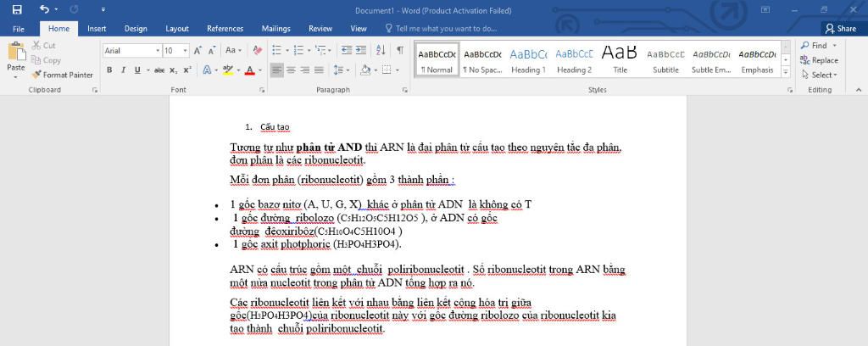The height and width of the screenshot is (346, 868).
Task: Toggle Italic formatting
Action: tap(123, 70)
